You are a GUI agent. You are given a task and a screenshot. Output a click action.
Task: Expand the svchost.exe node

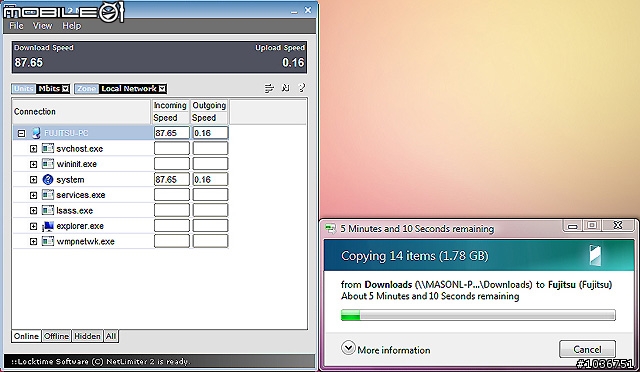pos(33,149)
